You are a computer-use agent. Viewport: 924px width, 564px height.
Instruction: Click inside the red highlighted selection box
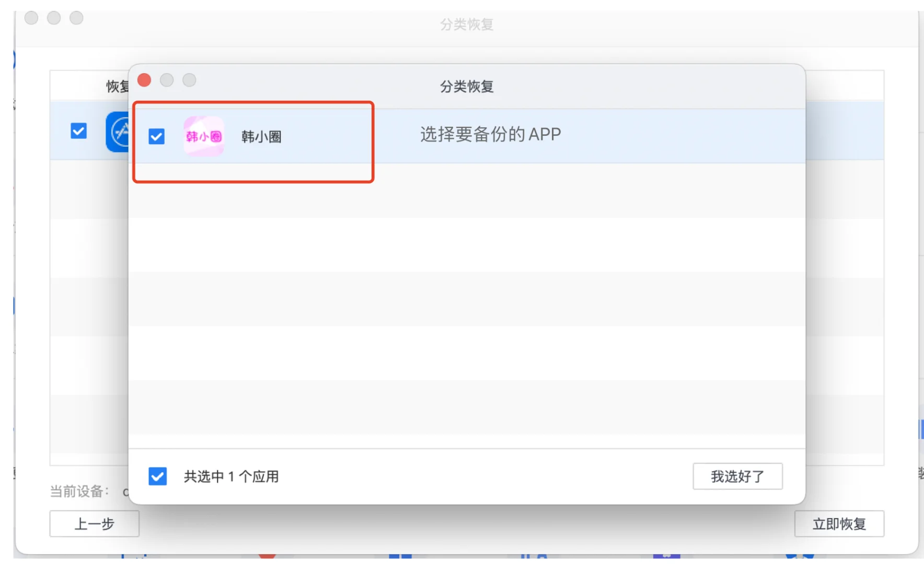pyautogui.click(x=253, y=141)
